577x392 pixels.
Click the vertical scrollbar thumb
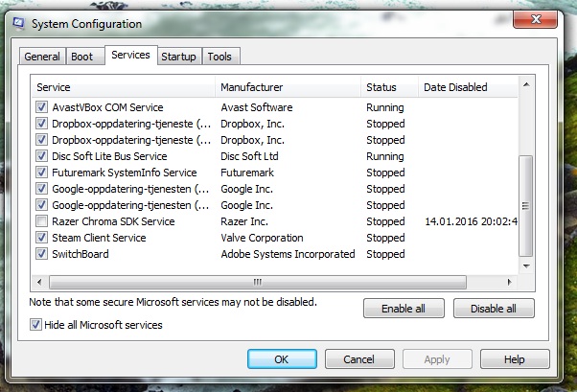click(526, 206)
